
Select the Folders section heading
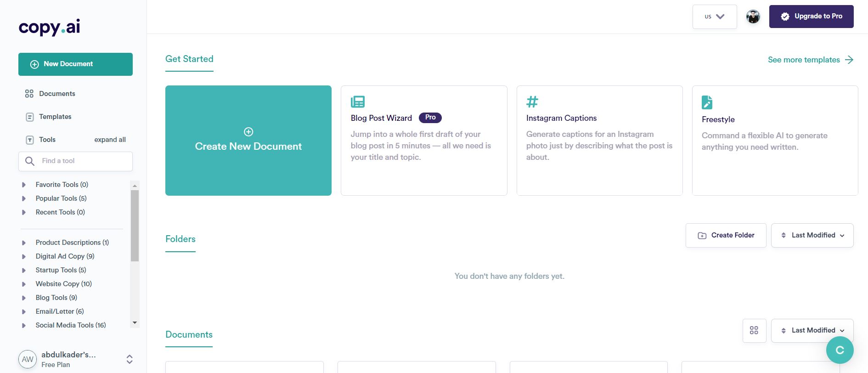(x=180, y=239)
